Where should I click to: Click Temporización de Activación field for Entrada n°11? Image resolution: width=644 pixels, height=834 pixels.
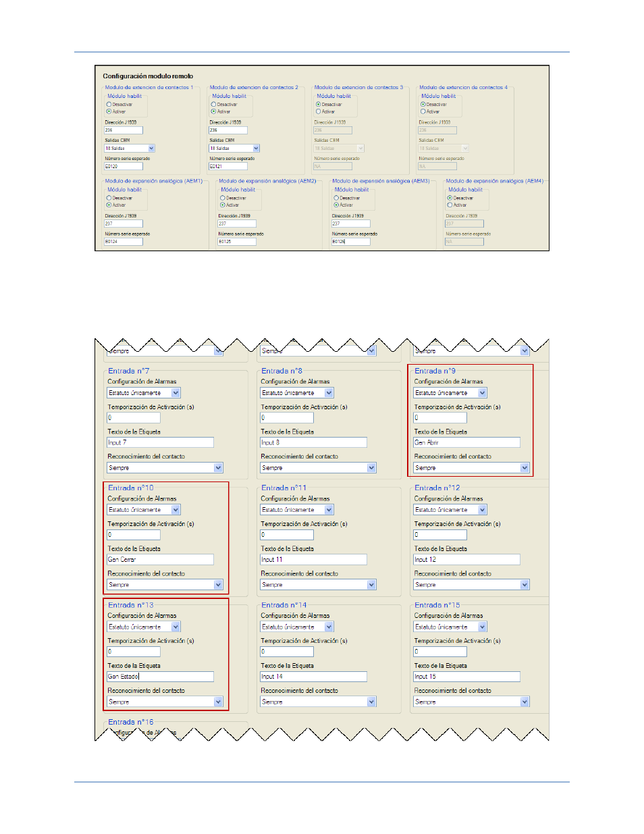(287, 534)
